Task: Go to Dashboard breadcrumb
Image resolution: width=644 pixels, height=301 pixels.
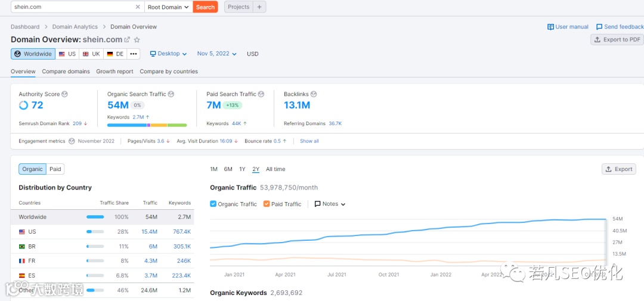Action: point(25,27)
